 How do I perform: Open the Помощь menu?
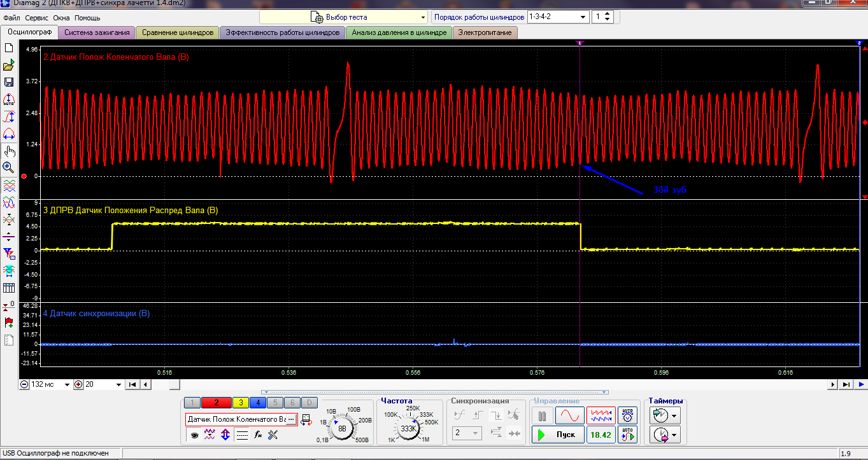coord(87,18)
